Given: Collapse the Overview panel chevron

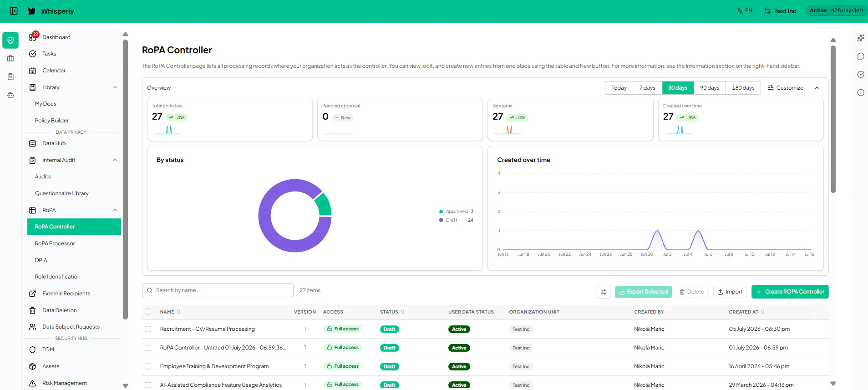Looking at the screenshot, I should coord(817,88).
